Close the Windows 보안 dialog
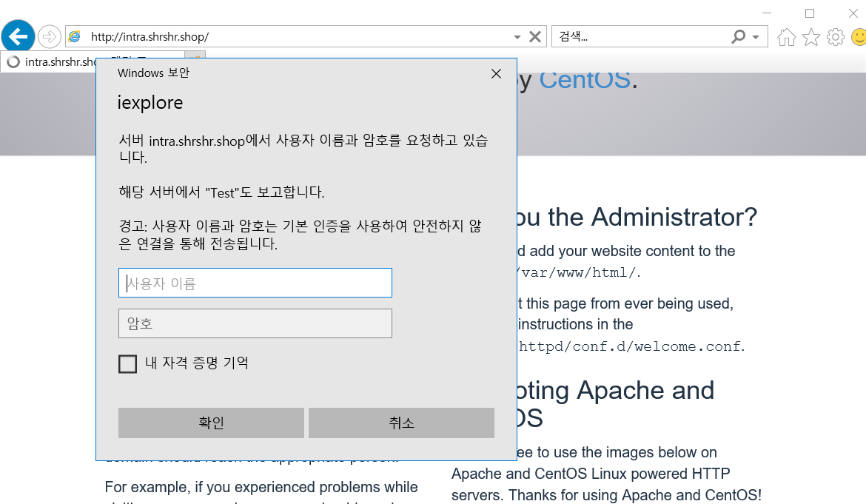866x504 pixels. 496,73
